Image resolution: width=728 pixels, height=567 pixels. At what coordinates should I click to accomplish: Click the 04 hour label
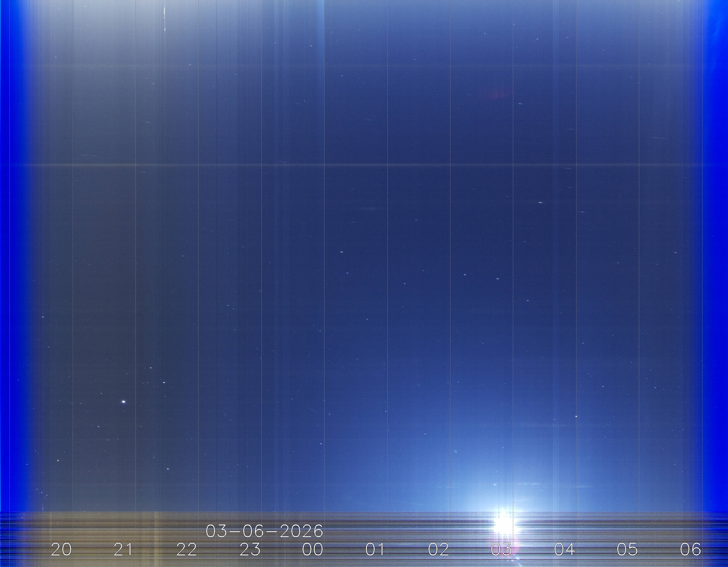pyautogui.click(x=564, y=549)
